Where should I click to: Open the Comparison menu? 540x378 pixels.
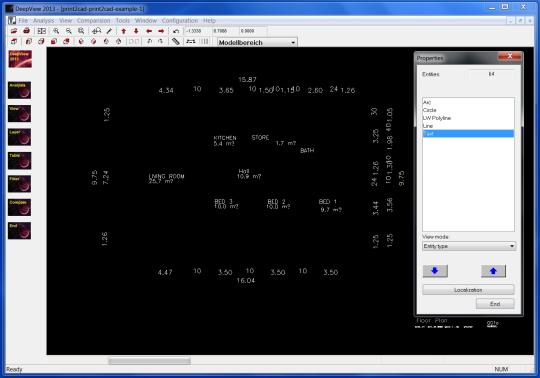click(93, 21)
